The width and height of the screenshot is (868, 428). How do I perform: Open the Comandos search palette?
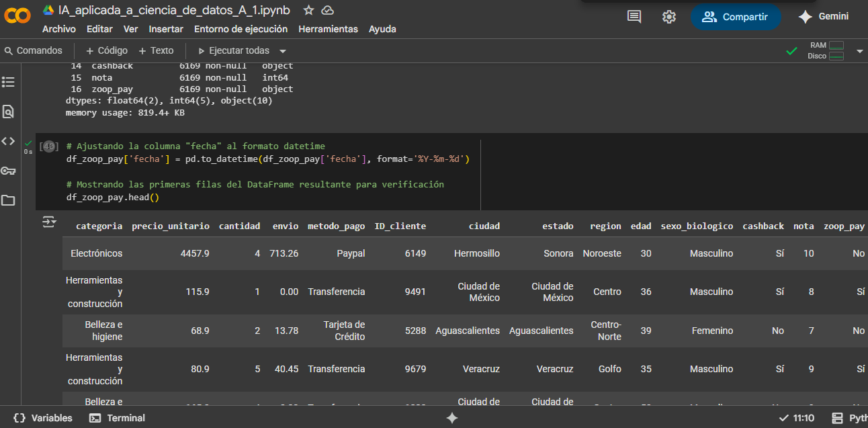[x=34, y=50]
